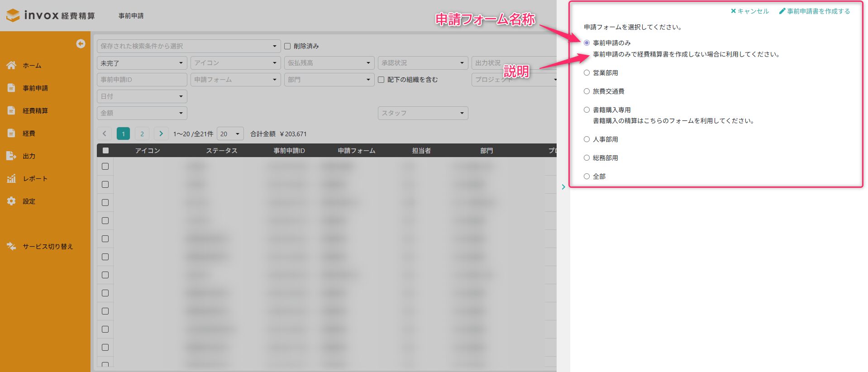
Task: Click the 出力 export icon in sidebar
Action: coord(11,156)
